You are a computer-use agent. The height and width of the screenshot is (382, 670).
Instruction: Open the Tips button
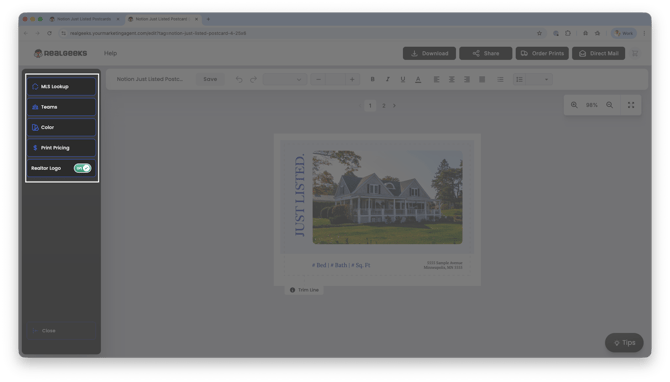(x=624, y=343)
